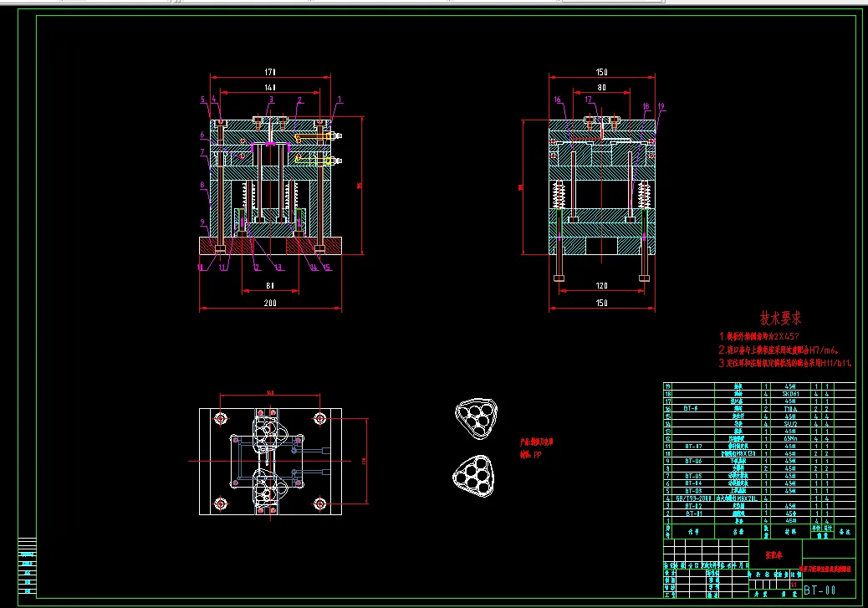Screen dimensions: 868x608
Task: Select the 170 dimension above the front view
Action: (x=270, y=72)
